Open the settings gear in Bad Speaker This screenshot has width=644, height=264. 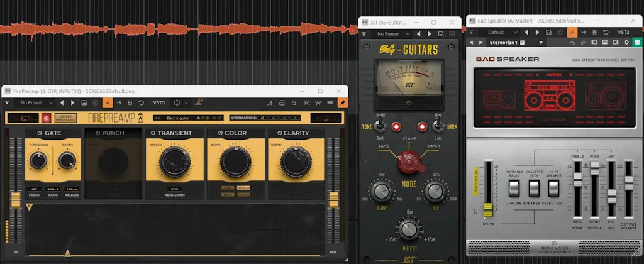(626, 43)
